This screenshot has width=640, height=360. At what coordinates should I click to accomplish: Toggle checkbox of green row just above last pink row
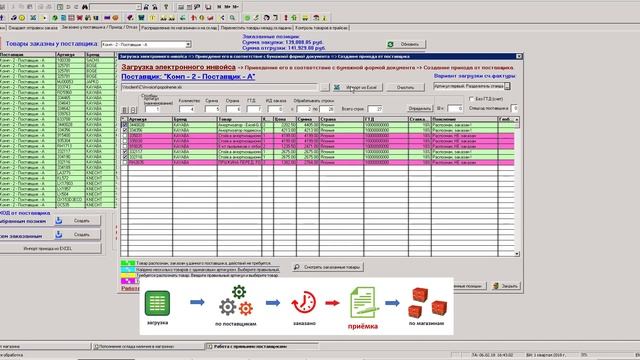124,157
